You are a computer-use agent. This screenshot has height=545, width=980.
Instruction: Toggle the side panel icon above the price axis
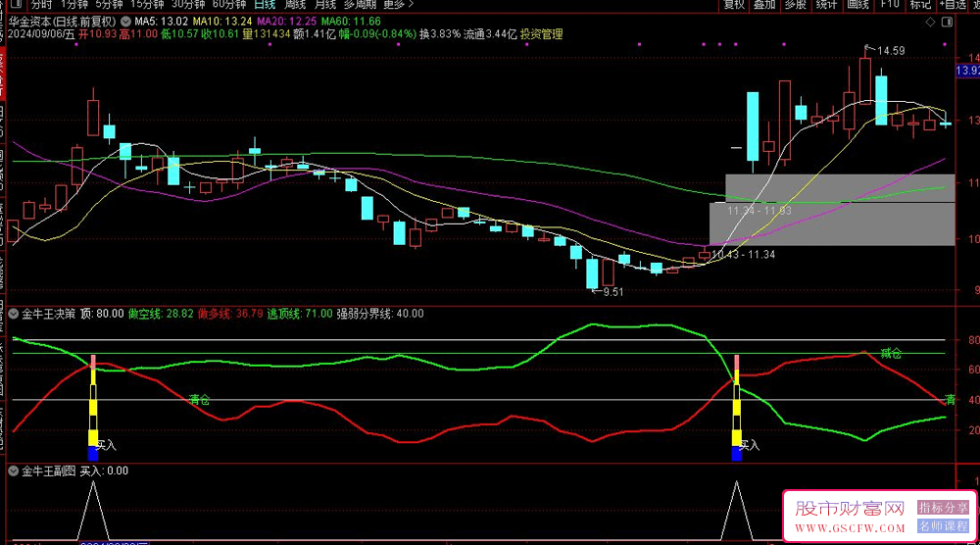[x=947, y=22]
